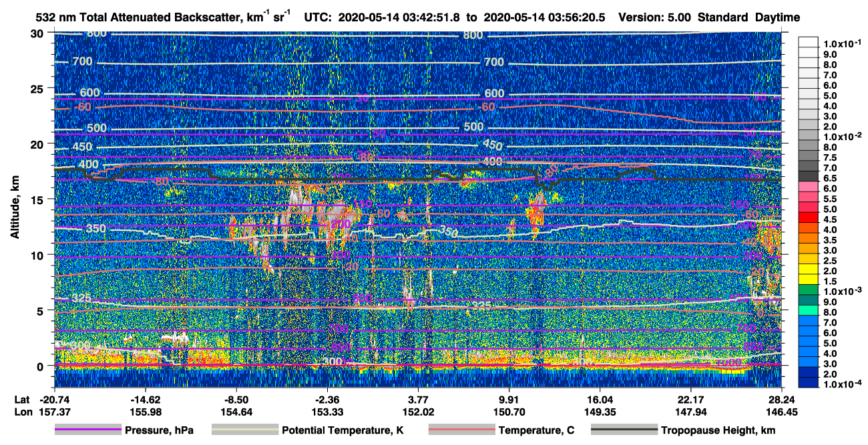Click the latitude value '28.24'
The width and height of the screenshot is (868, 445).
(781, 400)
